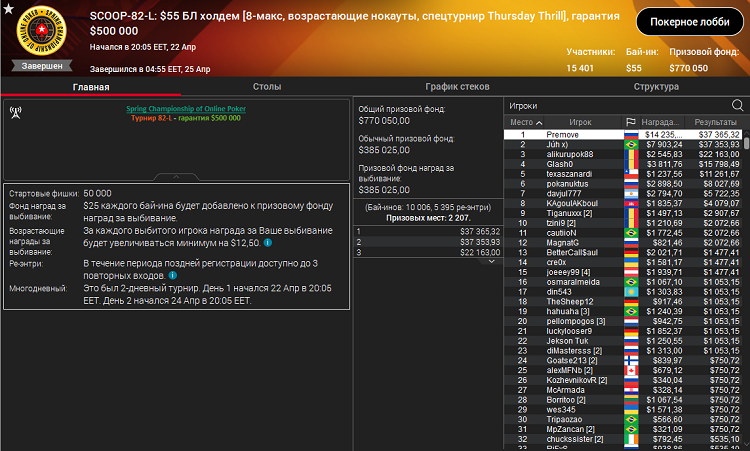
Task: Click the SCOOP tournament logo badge
Action: point(42,31)
